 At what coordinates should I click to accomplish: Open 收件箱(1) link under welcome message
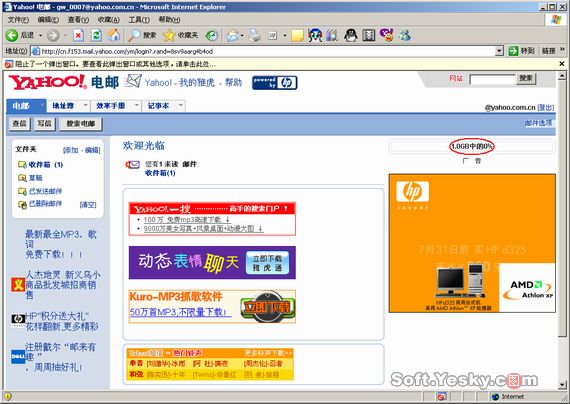tap(160, 173)
